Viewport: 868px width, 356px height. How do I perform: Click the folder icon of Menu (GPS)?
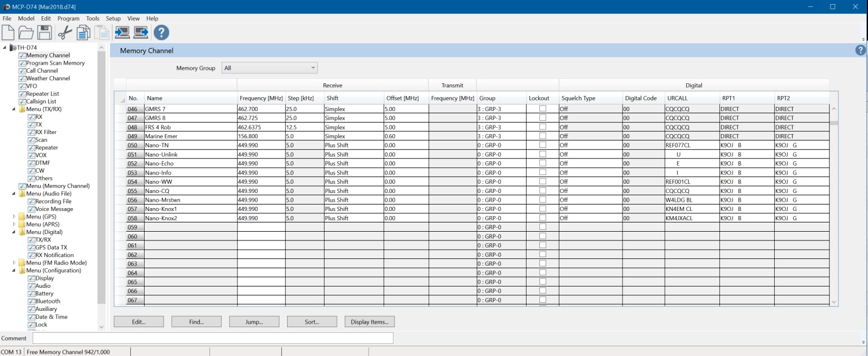[22, 217]
